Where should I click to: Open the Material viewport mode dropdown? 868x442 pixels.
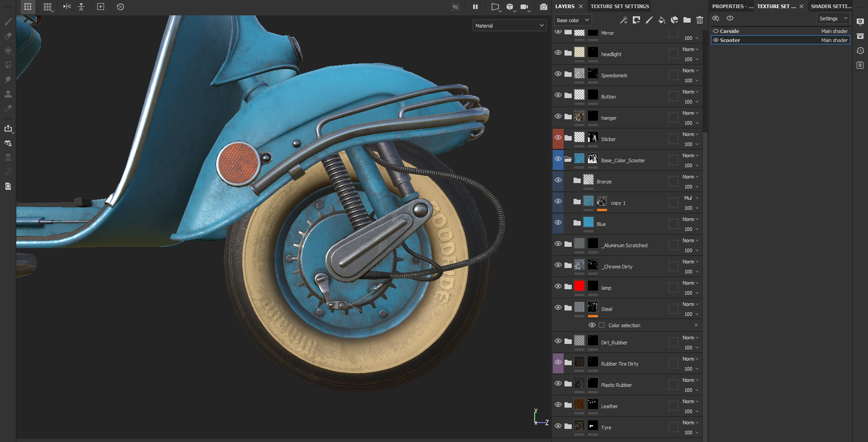pyautogui.click(x=509, y=26)
